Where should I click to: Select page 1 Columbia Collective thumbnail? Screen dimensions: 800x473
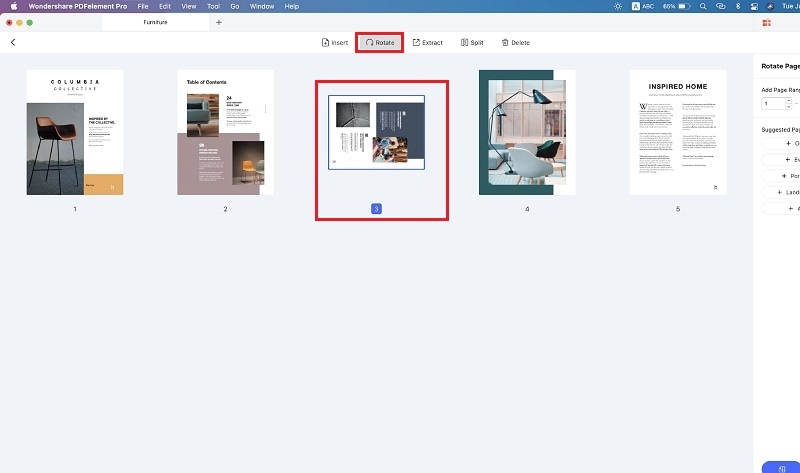pos(75,132)
